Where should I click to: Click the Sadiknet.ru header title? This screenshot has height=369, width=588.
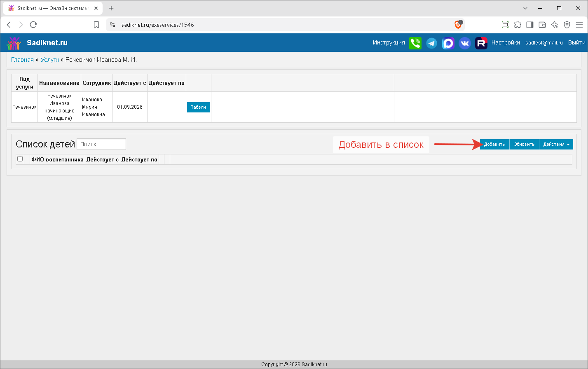point(47,43)
